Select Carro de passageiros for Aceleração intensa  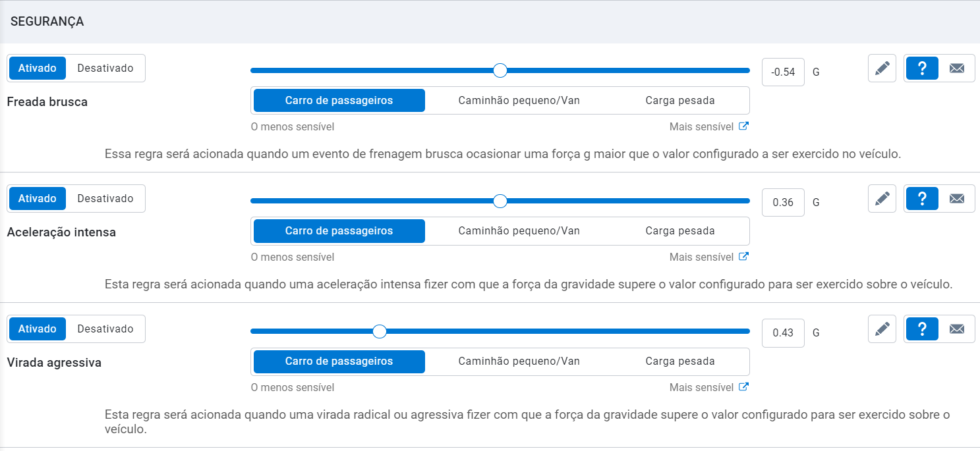339,231
